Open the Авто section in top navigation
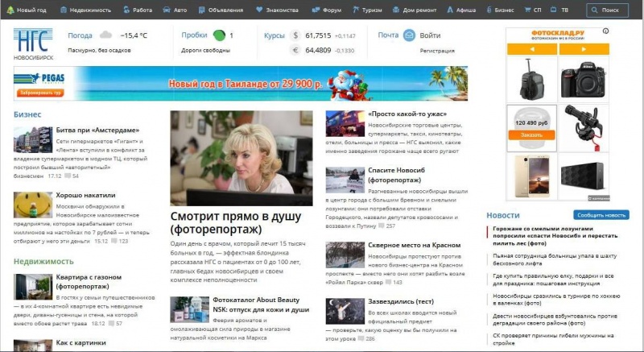This screenshot has height=352, width=644. pos(175,10)
